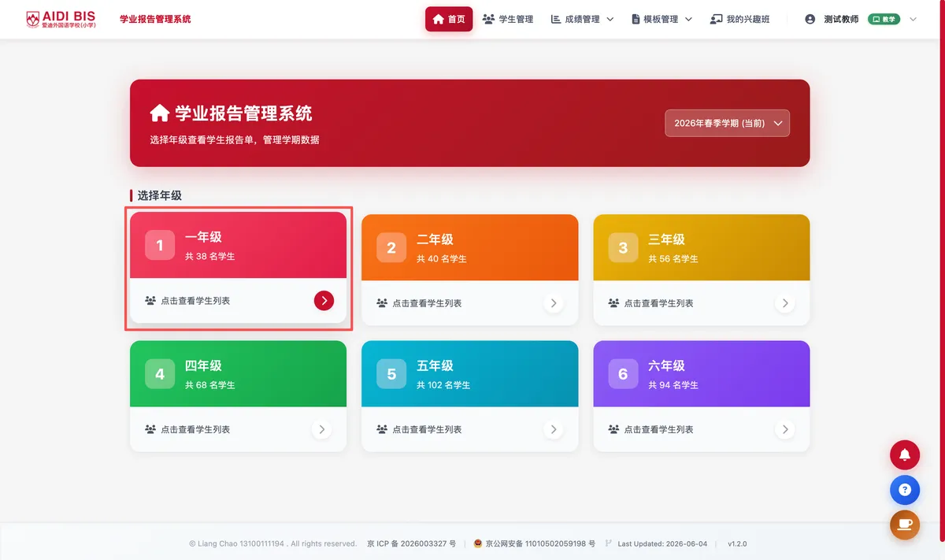The image size is (945, 560).
Task: Click the people icon on the 一年级 card
Action: [x=150, y=301]
